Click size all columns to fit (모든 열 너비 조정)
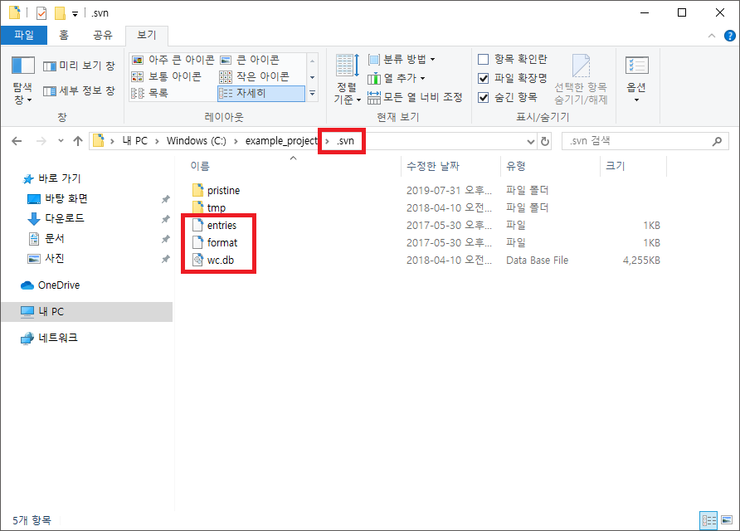 (x=415, y=97)
